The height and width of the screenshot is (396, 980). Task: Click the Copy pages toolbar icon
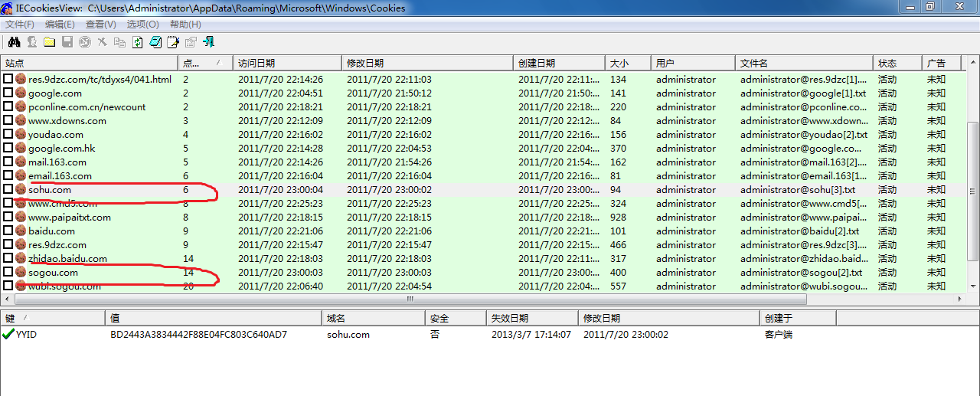(119, 42)
